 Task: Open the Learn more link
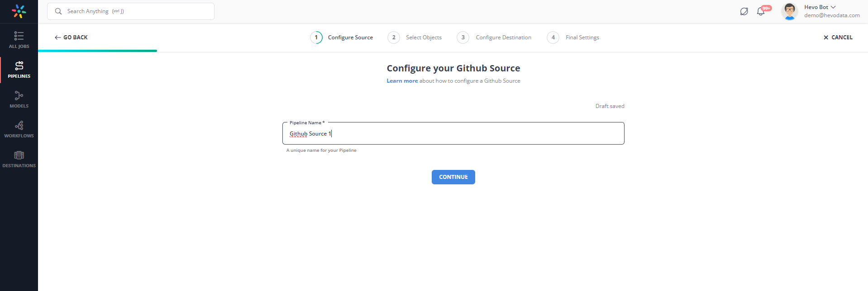[402, 81]
